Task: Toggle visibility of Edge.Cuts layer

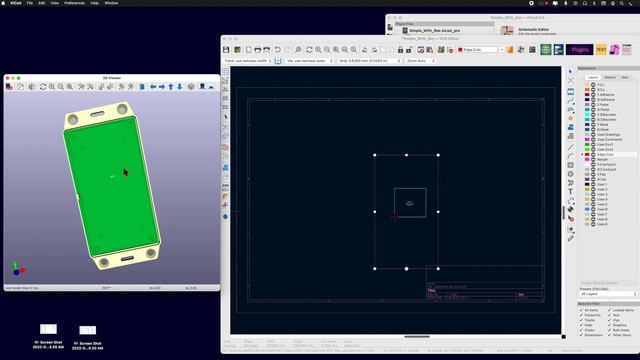Action: [x=593, y=155]
